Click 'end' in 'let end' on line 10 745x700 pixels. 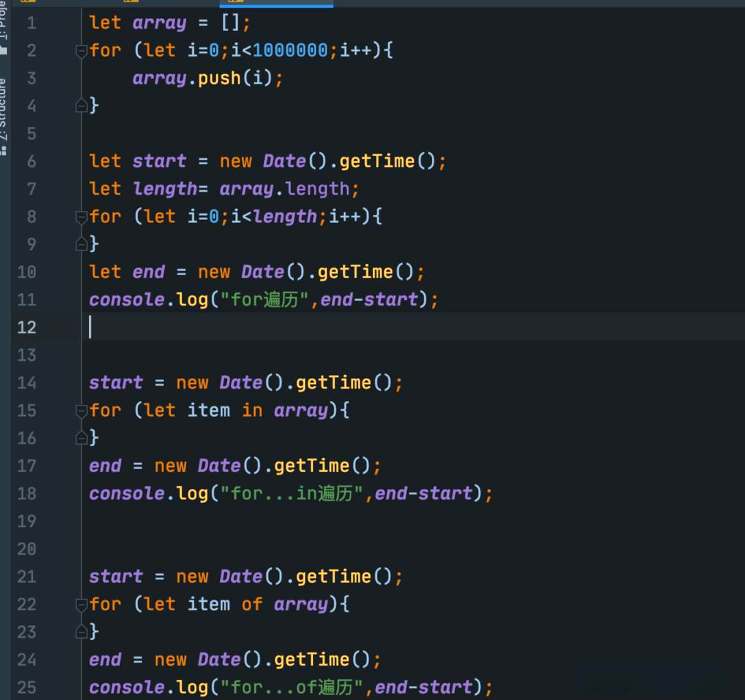click(148, 272)
